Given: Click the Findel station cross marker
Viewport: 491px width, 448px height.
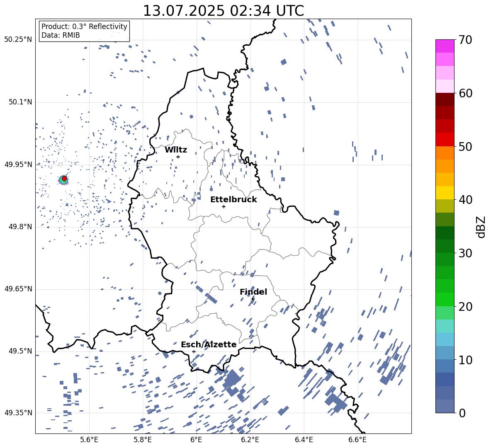Looking at the screenshot, I should tap(253, 299).
